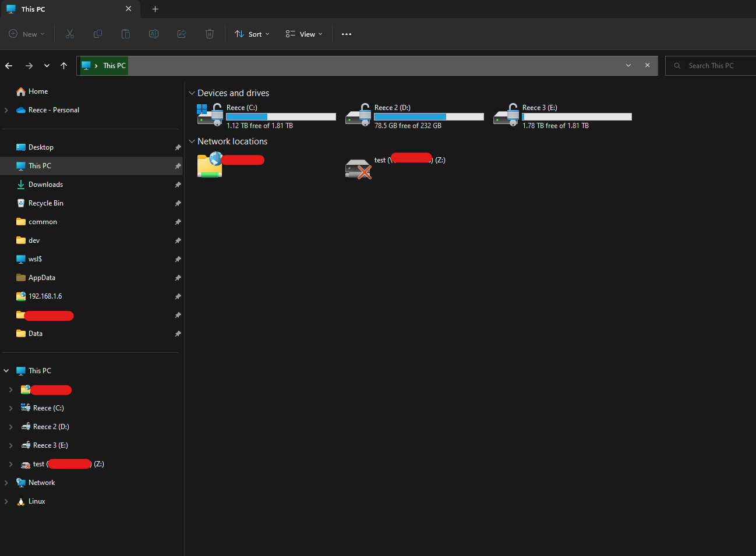The width and height of the screenshot is (756, 556).
Task: Click the Search This PC field
Action: [x=711, y=66]
